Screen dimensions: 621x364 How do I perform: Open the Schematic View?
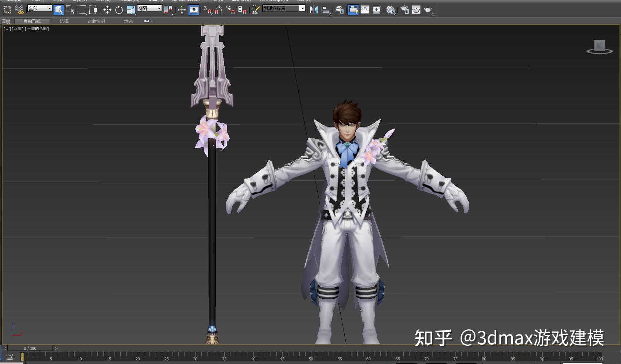(x=377, y=10)
